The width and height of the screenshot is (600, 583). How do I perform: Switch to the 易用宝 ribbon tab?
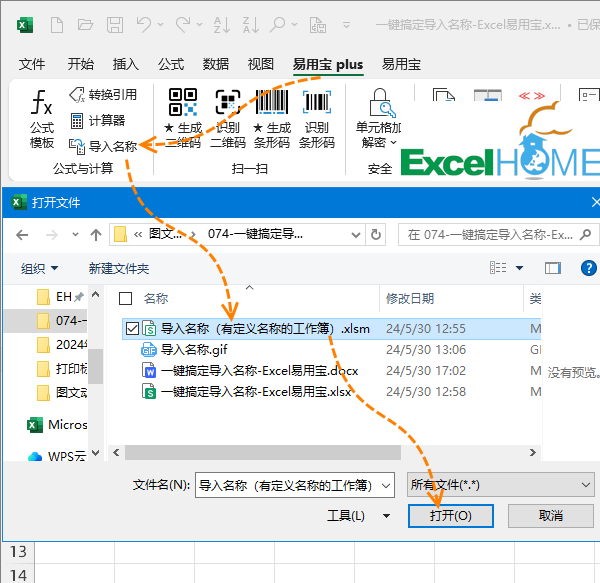click(x=401, y=64)
